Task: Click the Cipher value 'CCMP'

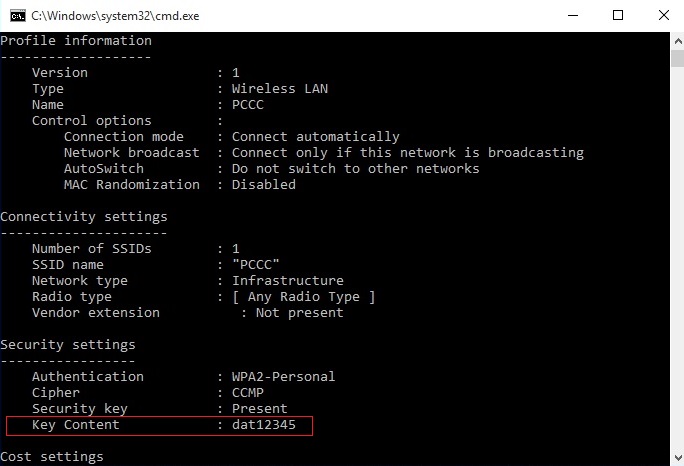Action: click(248, 393)
